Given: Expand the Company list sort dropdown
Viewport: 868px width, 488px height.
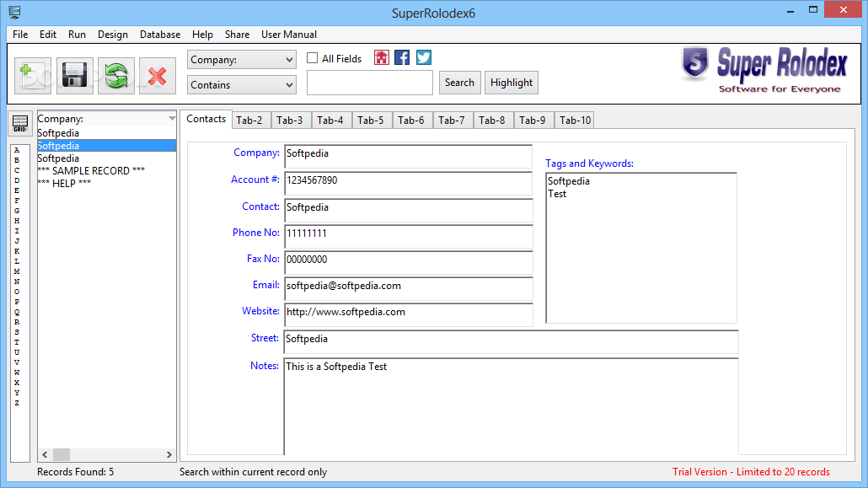Looking at the screenshot, I should [172, 119].
